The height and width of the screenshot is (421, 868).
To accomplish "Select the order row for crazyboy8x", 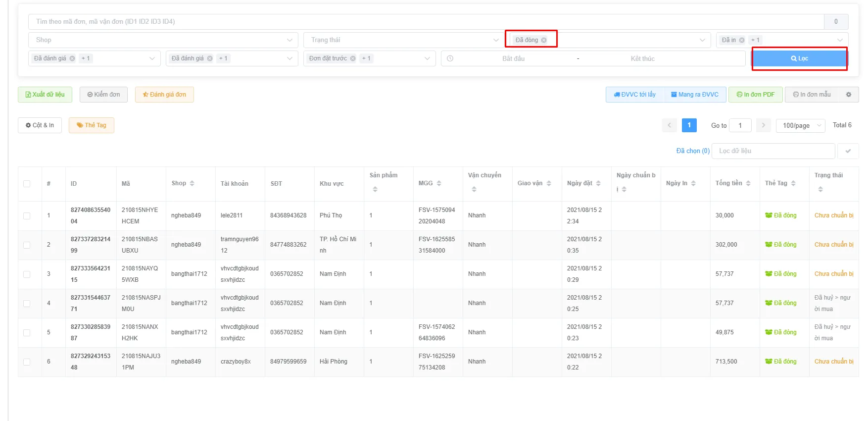I will 27,362.
